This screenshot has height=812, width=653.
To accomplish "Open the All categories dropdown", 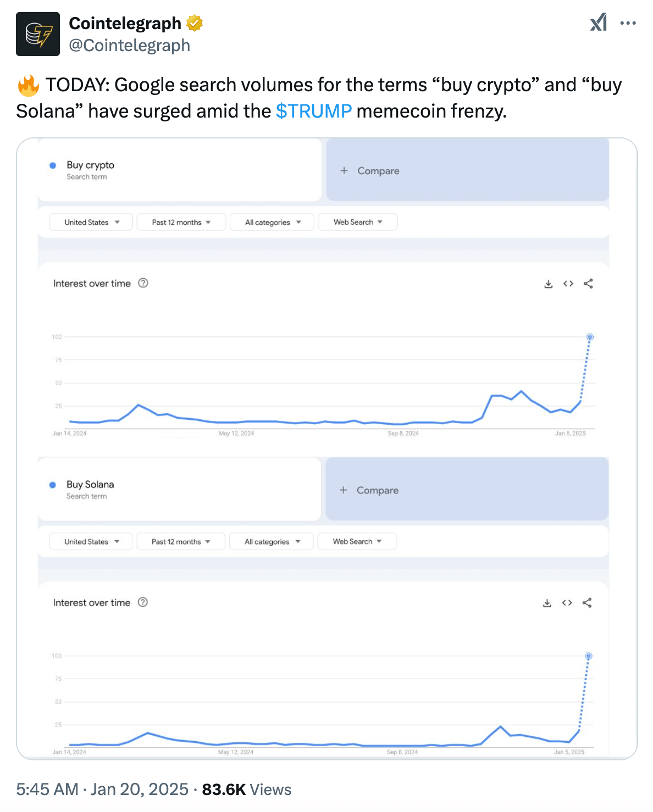I will click(x=271, y=222).
